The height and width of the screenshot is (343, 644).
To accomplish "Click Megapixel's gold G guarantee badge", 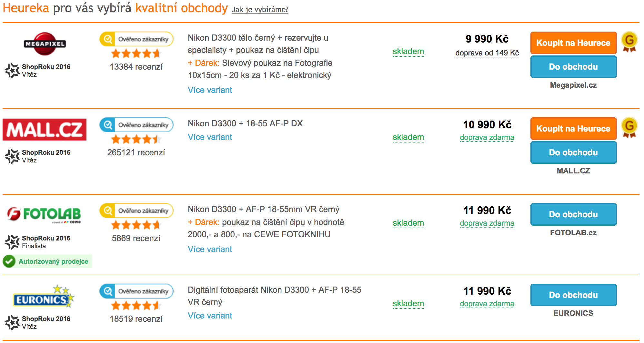I will click(629, 42).
